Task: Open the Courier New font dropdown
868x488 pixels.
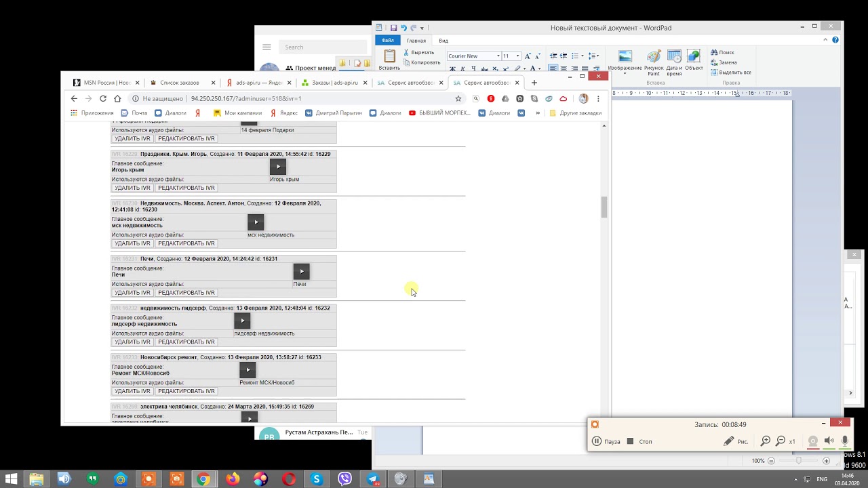Action: click(498, 56)
